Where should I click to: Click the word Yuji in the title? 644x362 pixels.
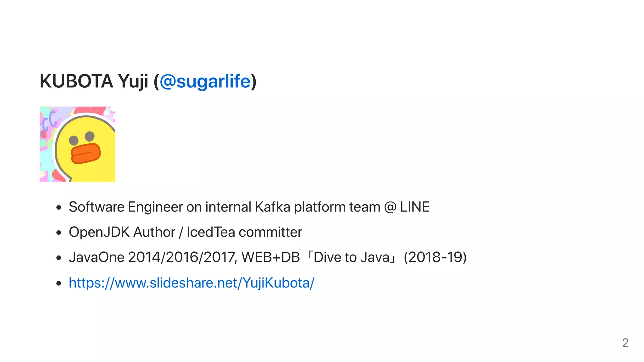click(x=133, y=81)
